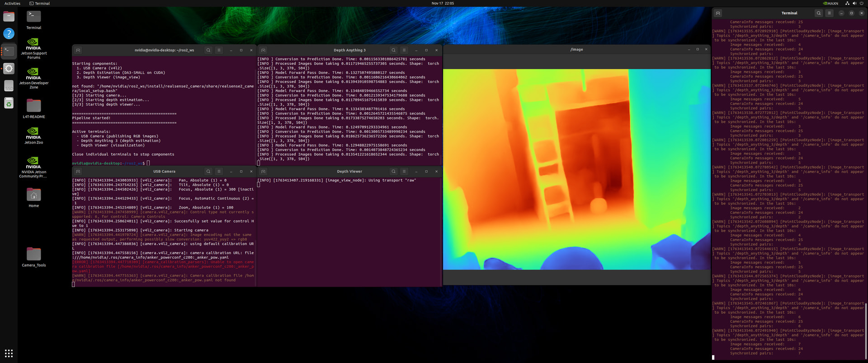
Task: Select the NVIDIA Jetson Community desktop icon
Action: pos(33,168)
